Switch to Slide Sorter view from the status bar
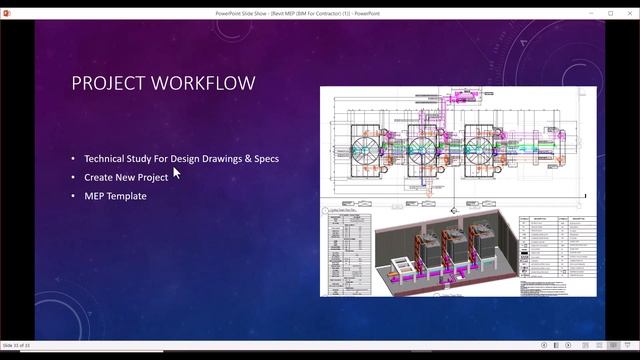This screenshot has height=360, width=640. (599, 345)
